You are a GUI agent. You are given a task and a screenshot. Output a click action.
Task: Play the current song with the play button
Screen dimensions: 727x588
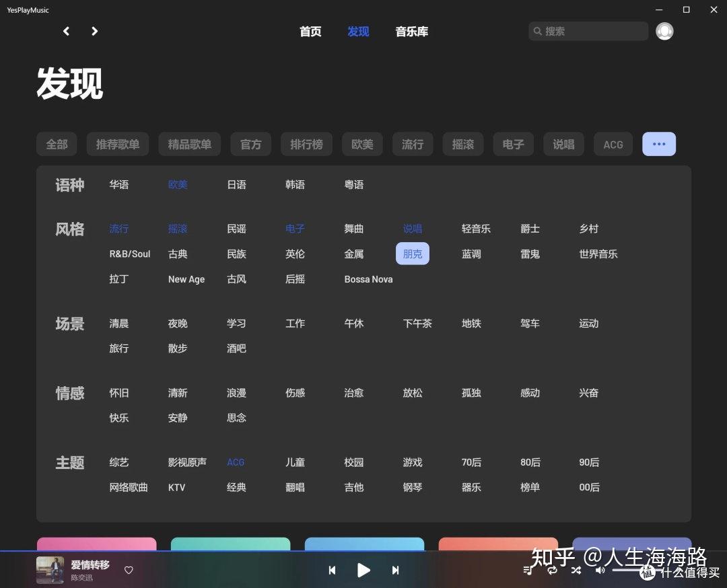[x=363, y=570]
